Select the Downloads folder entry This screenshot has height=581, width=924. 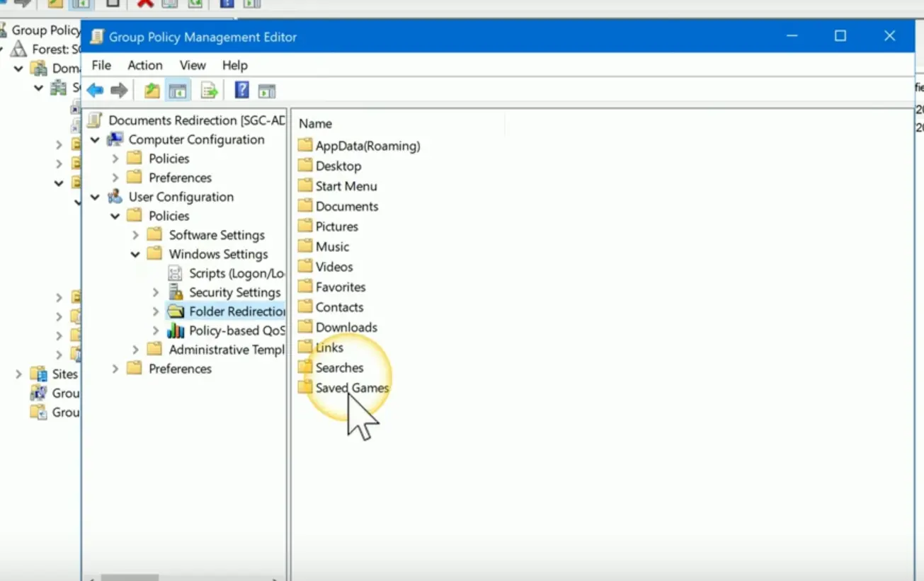pos(346,328)
